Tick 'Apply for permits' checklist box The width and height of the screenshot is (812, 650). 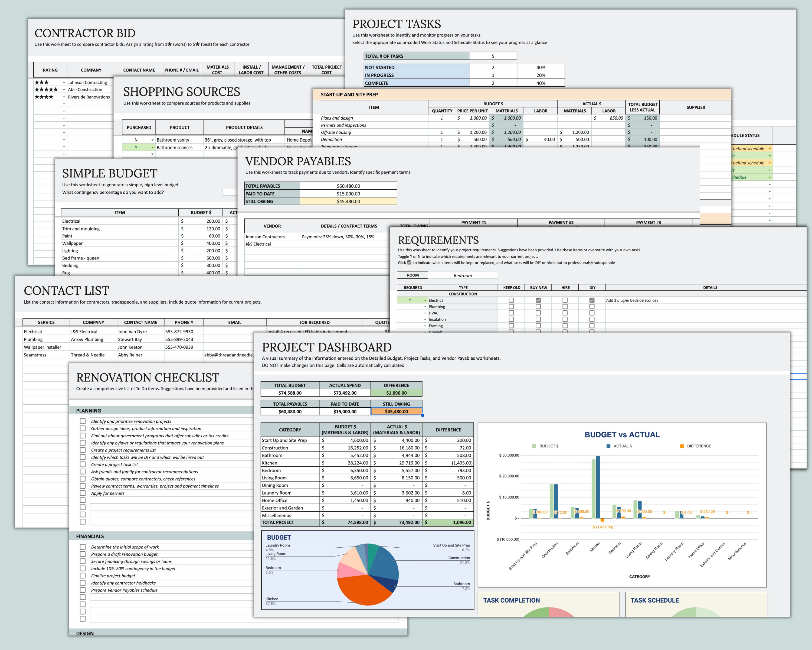(83, 493)
